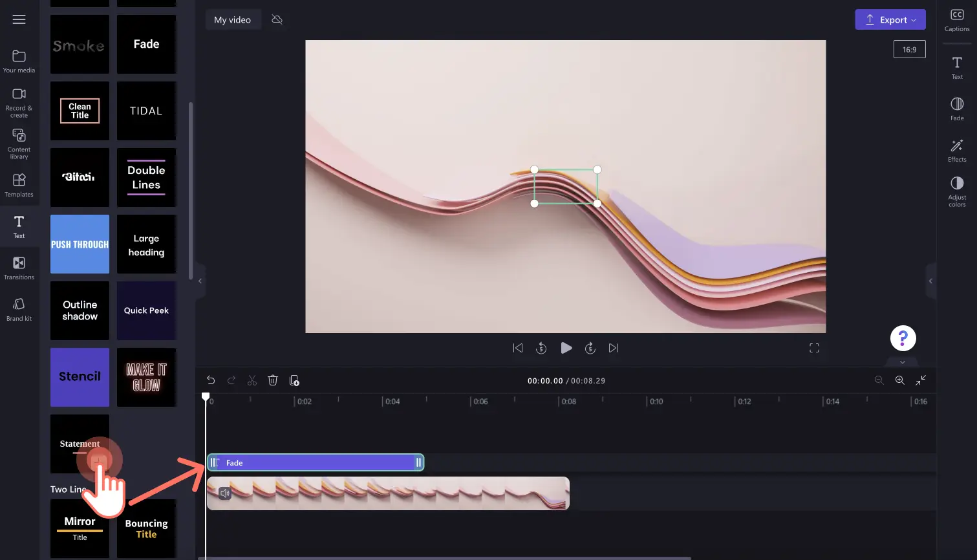Open the Export dropdown
Image resolution: width=977 pixels, height=560 pixels.
coord(890,19)
